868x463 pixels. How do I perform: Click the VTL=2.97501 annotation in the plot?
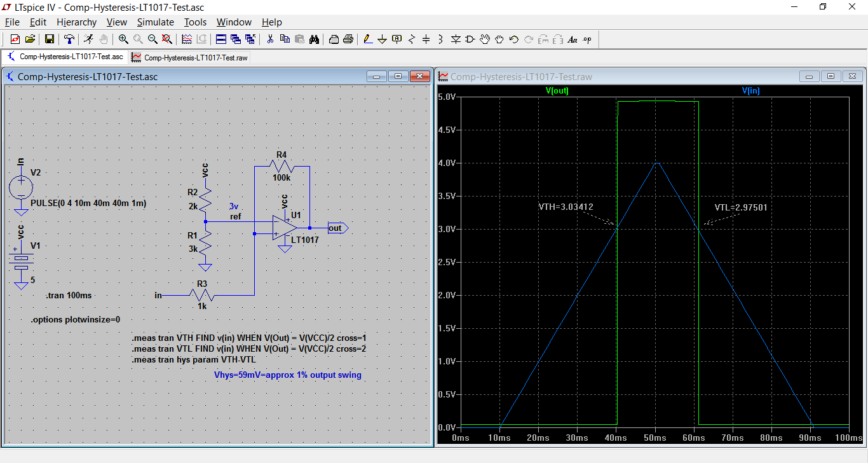tap(742, 207)
